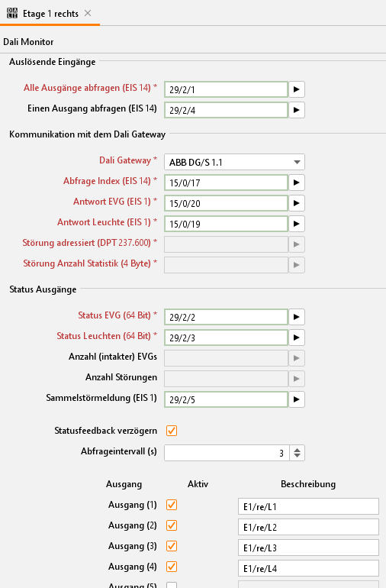This screenshot has width=386, height=588.
Task: Uncheck Aktiv for Ausgang (4)
Action: tap(172, 567)
